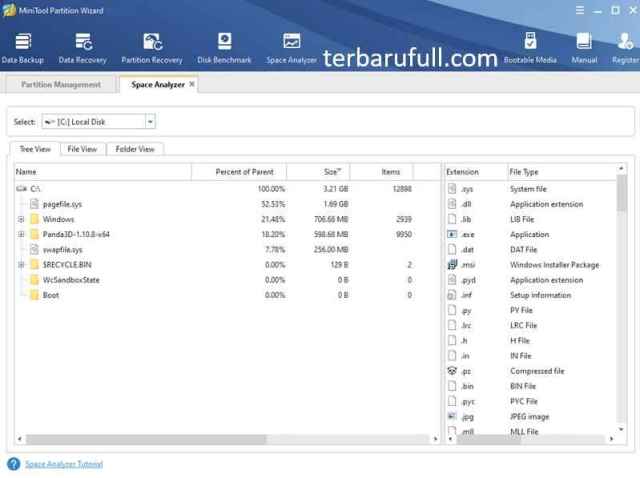Click the PYC File type entry

coord(524,401)
